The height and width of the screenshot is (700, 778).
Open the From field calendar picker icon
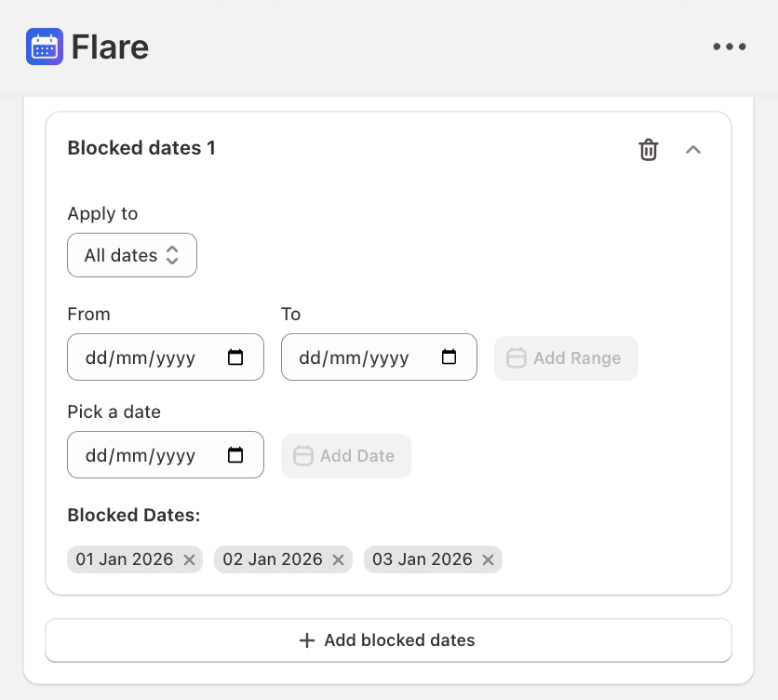[x=235, y=357]
